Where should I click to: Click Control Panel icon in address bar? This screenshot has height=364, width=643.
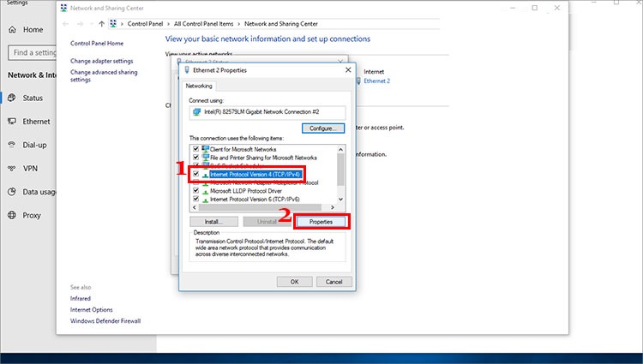113,24
